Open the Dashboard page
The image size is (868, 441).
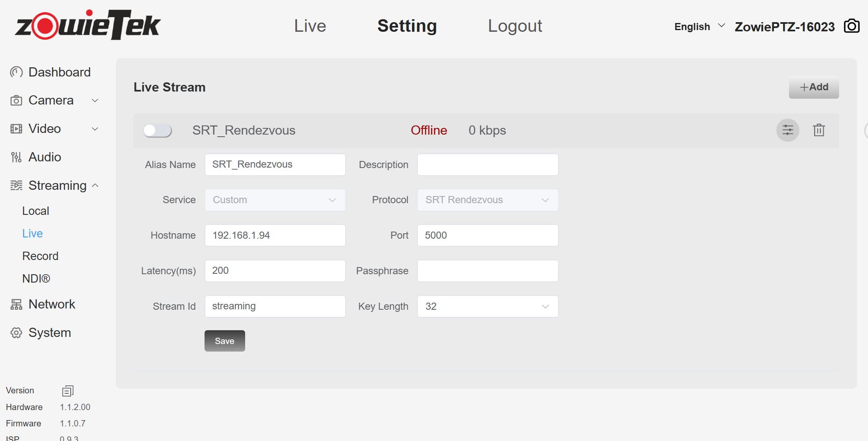pyautogui.click(x=59, y=72)
